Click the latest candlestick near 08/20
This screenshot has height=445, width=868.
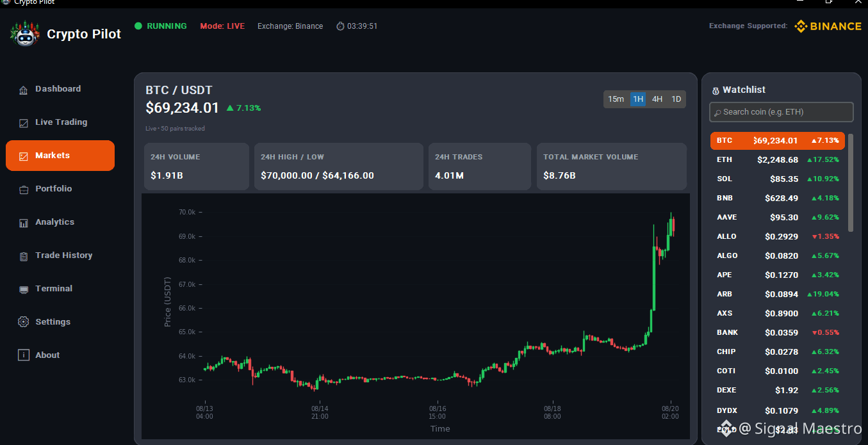coord(673,226)
